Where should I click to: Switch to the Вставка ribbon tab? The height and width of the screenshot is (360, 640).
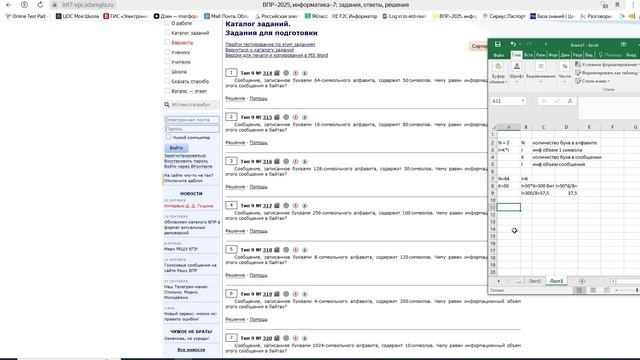point(529,55)
